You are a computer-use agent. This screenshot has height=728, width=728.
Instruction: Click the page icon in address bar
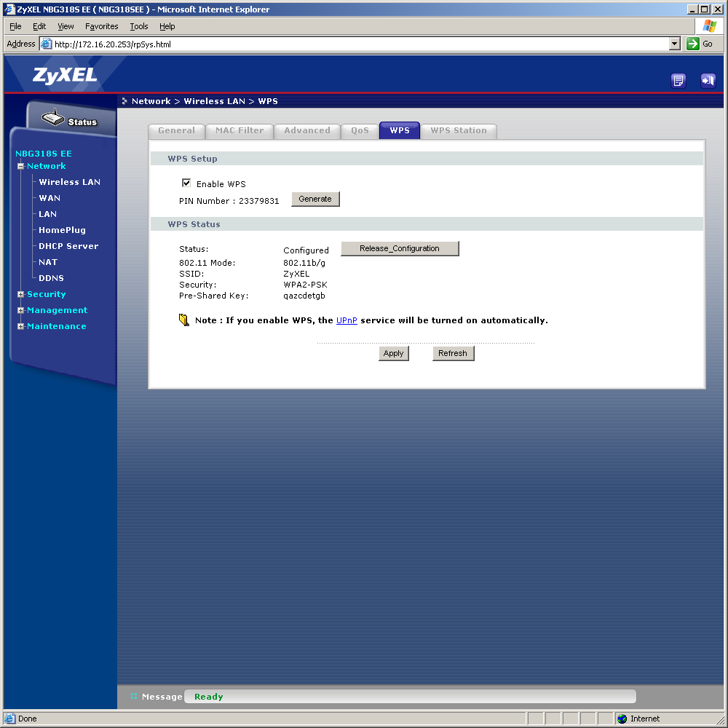point(47,44)
